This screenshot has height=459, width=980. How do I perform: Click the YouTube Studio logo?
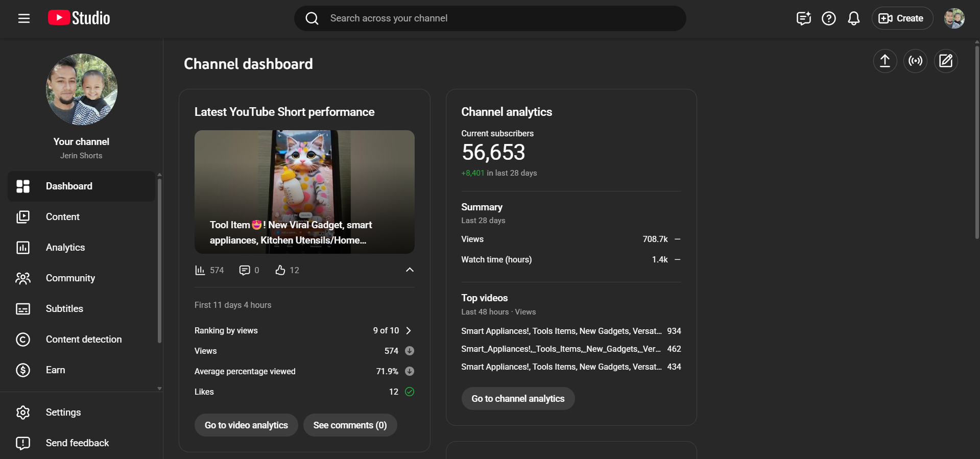click(79, 18)
